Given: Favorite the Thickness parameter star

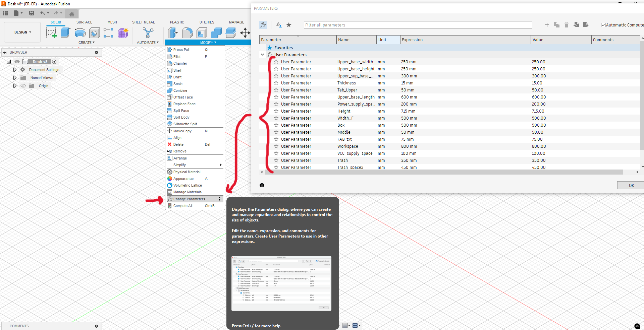Looking at the screenshot, I should [276, 83].
